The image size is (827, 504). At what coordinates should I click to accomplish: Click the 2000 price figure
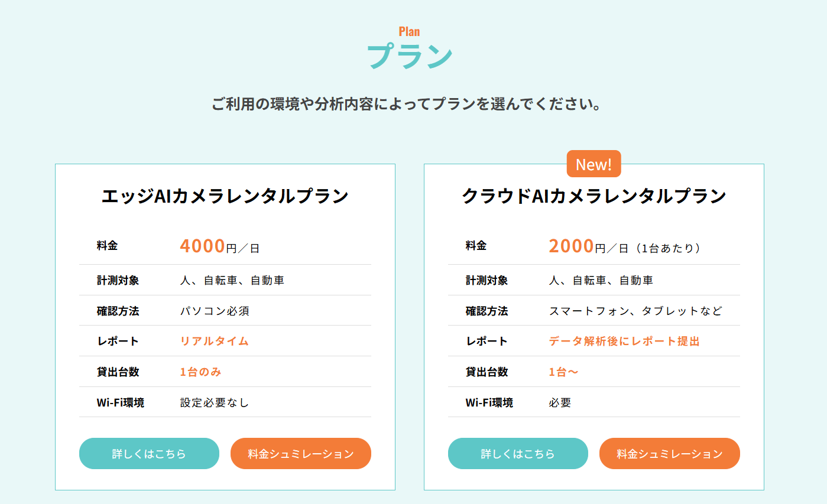[571, 246]
